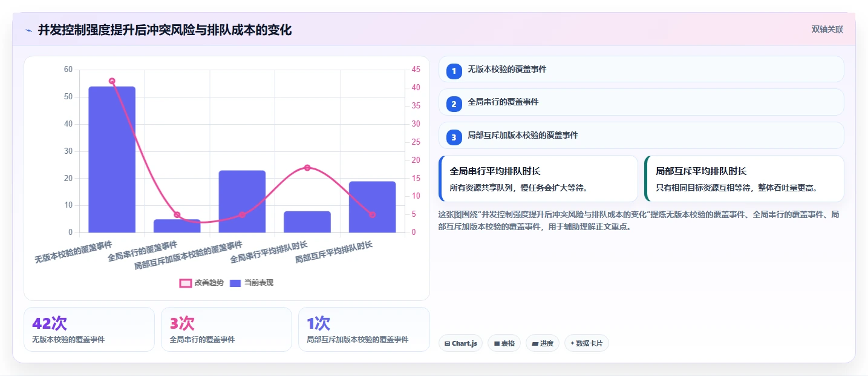The height and width of the screenshot is (376, 868).
Task: Click the description paragraph starting 这张图围绕
Action: pos(638,220)
